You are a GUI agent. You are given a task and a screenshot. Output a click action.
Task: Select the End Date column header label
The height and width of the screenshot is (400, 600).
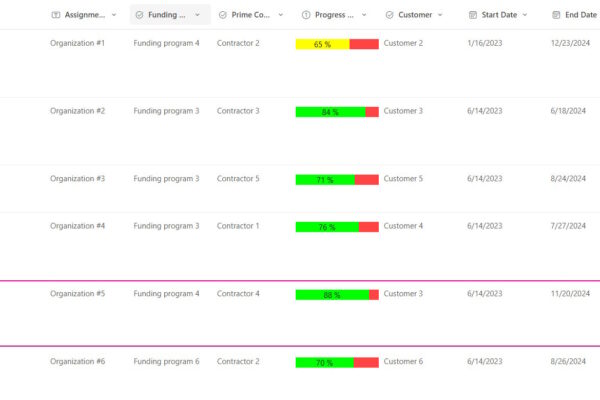[581, 15]
